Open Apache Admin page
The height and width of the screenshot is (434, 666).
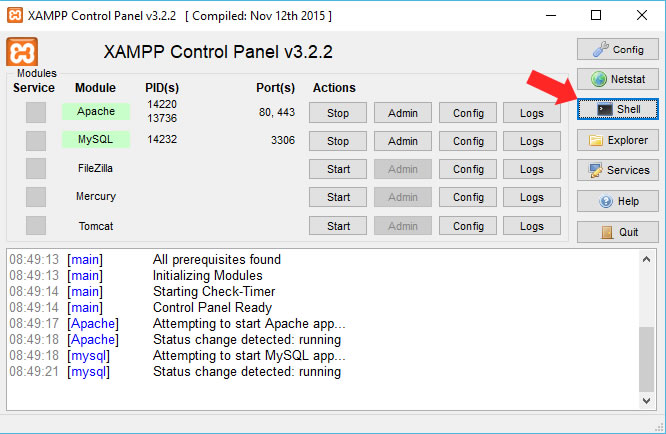point(403,113)
